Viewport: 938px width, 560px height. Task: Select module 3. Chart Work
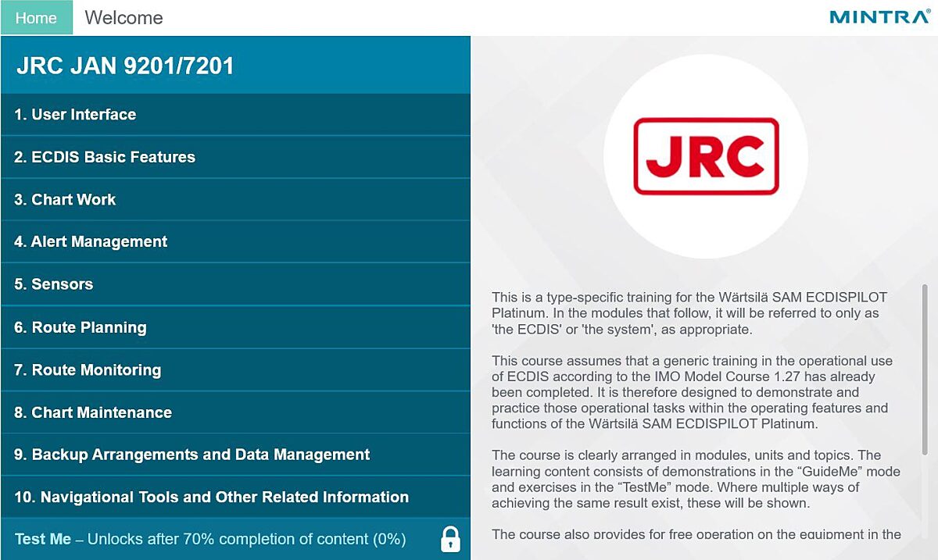(x=234, y=199)
